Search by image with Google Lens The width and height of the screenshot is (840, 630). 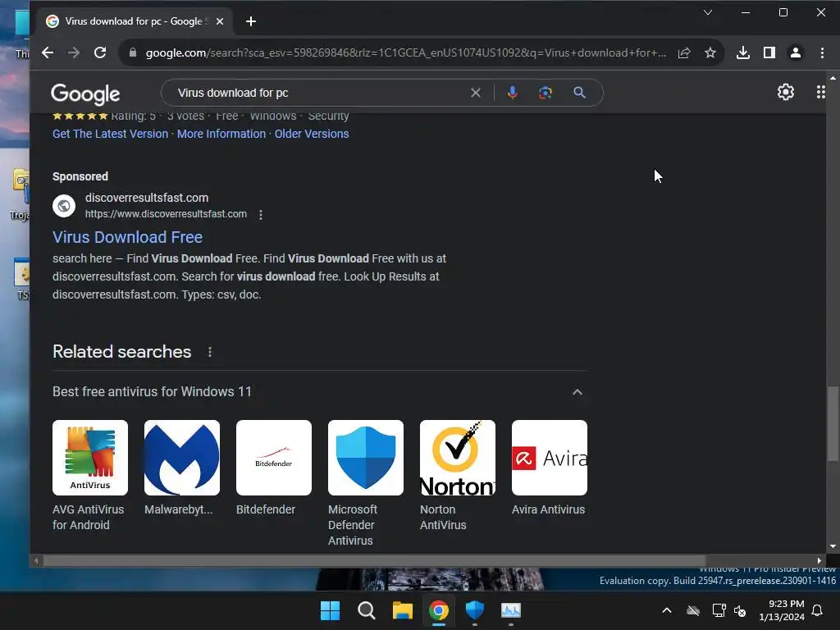(546, 93)
